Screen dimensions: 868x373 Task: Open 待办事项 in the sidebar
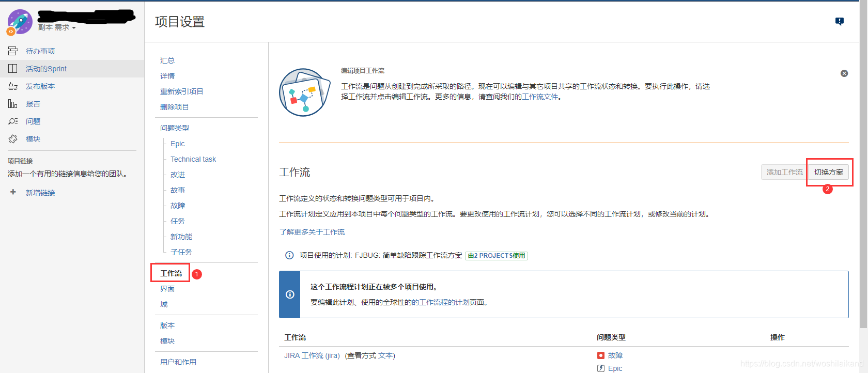click(x=40, y=51)
